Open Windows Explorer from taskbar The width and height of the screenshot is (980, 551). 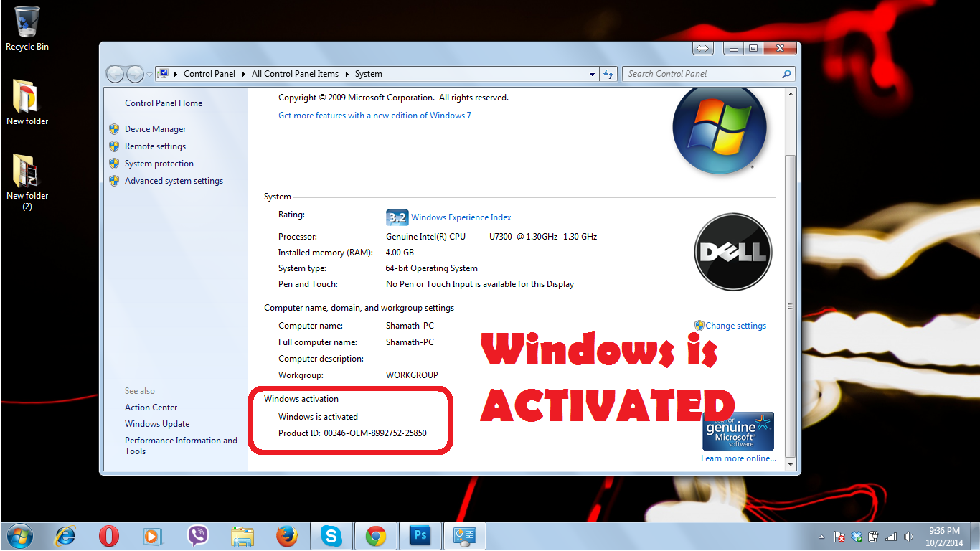[242, 536]
